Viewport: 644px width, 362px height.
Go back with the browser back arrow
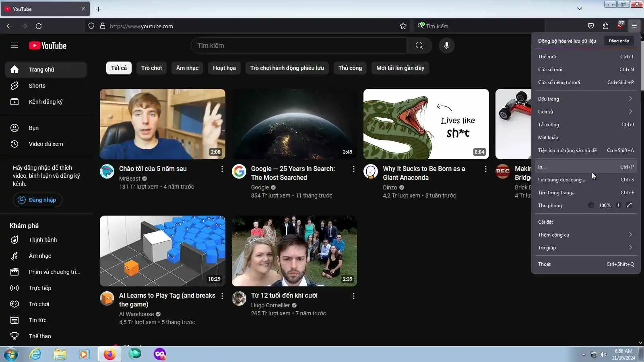(x=10, y=26)
